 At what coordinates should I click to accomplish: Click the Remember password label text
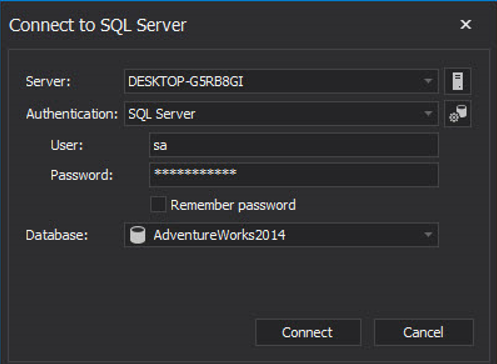233,205
